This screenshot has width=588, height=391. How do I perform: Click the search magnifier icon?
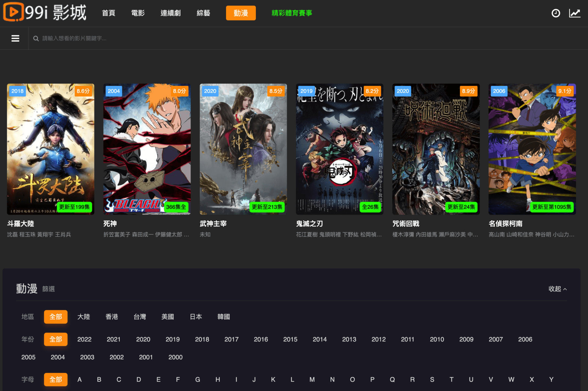coord(36,38)
